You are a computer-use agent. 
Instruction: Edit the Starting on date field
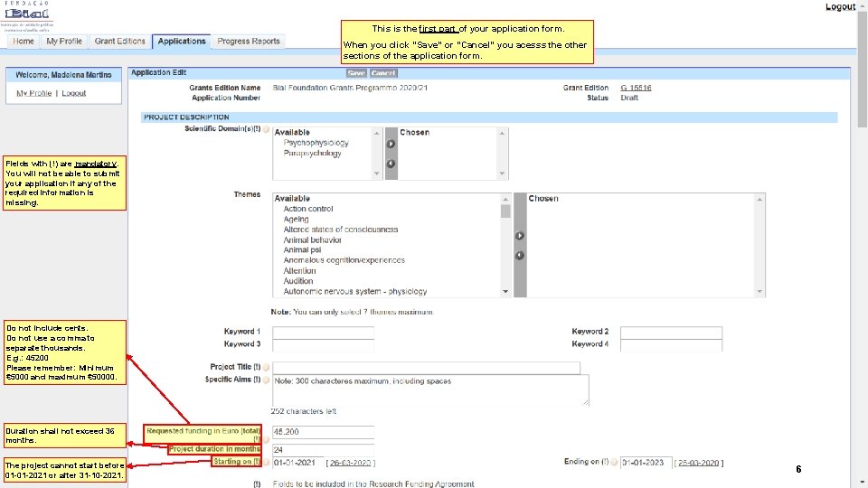pos(297,463)
